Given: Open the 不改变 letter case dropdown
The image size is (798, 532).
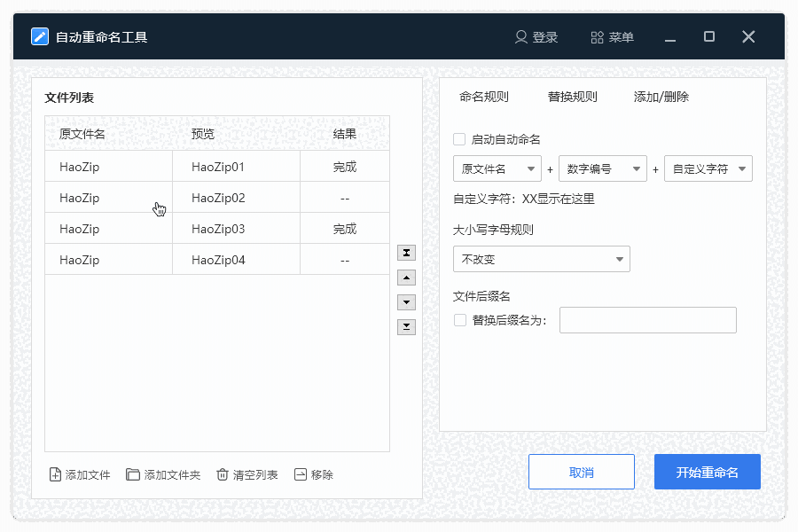Looking at the screenshot, I should click(541, 259).
